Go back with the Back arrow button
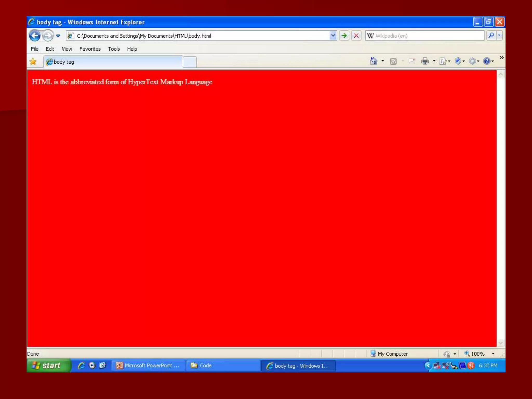The image size is (532, 399). 35,36
